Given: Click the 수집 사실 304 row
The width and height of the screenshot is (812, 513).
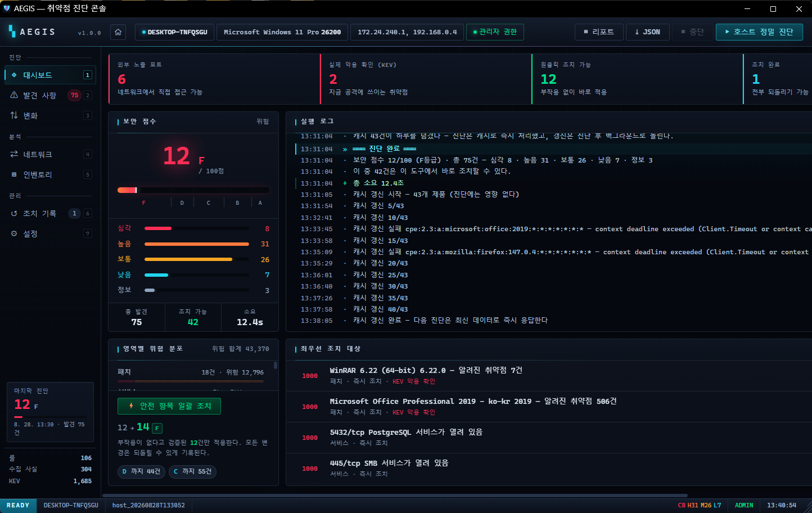Looking at the screenshot, I should tap(50, 469).
